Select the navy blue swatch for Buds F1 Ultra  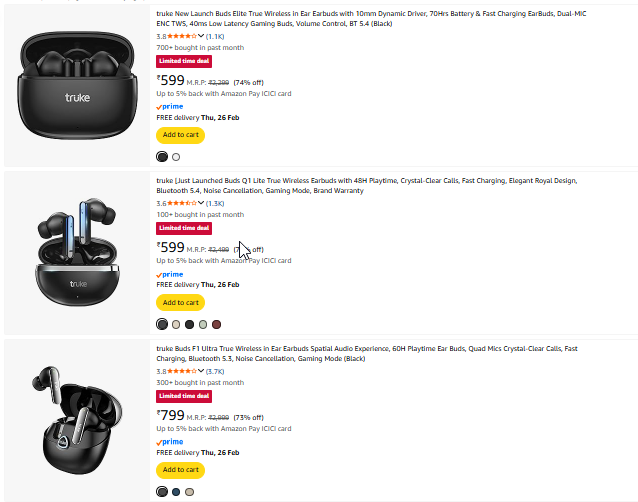pos(176,492)
